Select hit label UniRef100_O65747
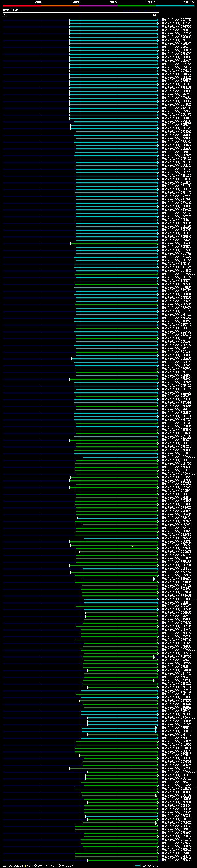The width and height of the screenshot is (197, 868). (x=176, y=325)
